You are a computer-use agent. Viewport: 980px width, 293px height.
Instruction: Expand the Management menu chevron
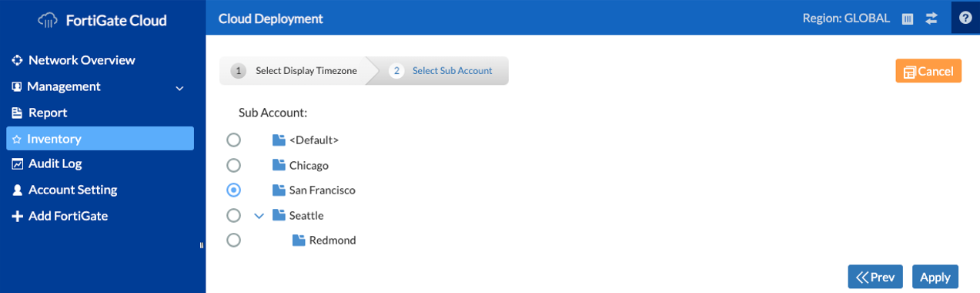[179, 88]
